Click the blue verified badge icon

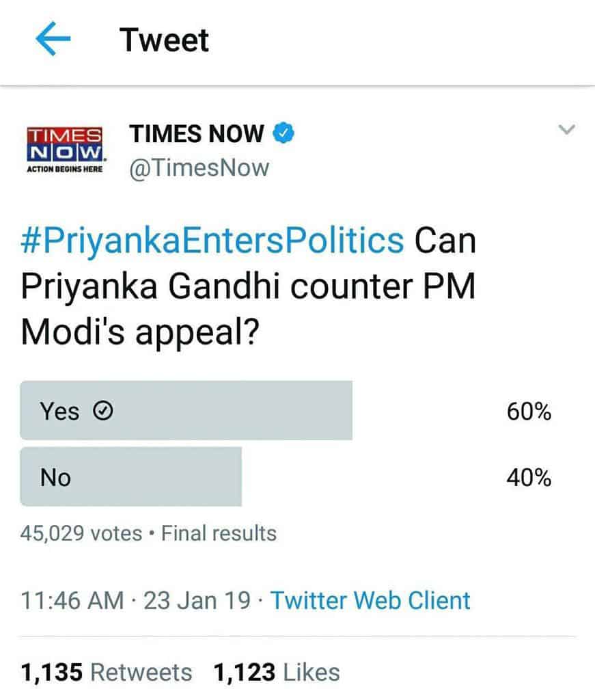coord(283,133)
